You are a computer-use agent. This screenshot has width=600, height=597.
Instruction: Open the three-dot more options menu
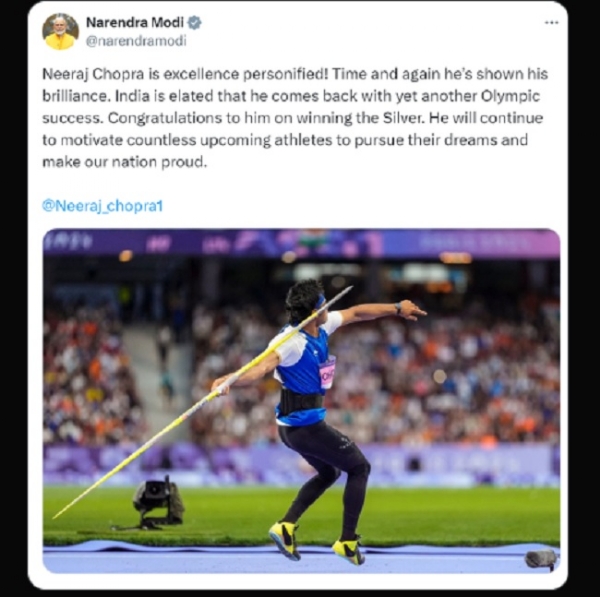click(x=551, y=23)
